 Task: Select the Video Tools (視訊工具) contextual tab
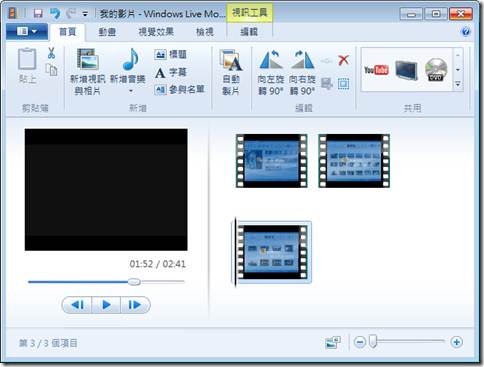(x=250, y=13)
